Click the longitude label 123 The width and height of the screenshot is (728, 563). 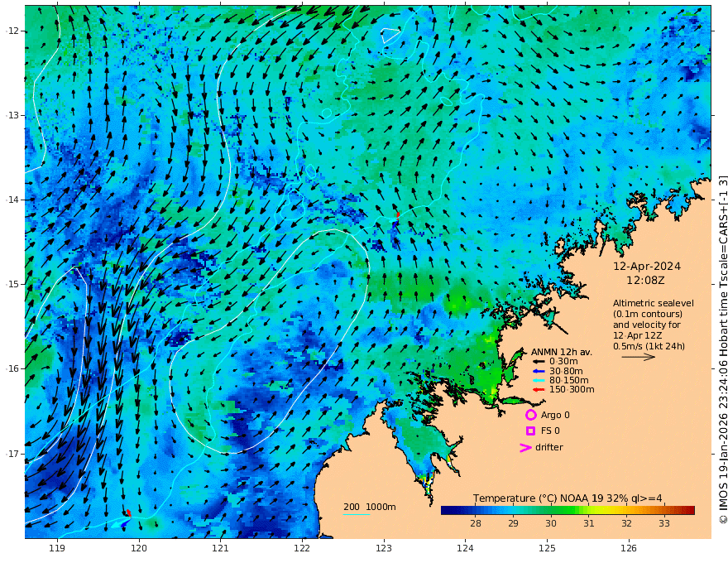tap(384, 548)
